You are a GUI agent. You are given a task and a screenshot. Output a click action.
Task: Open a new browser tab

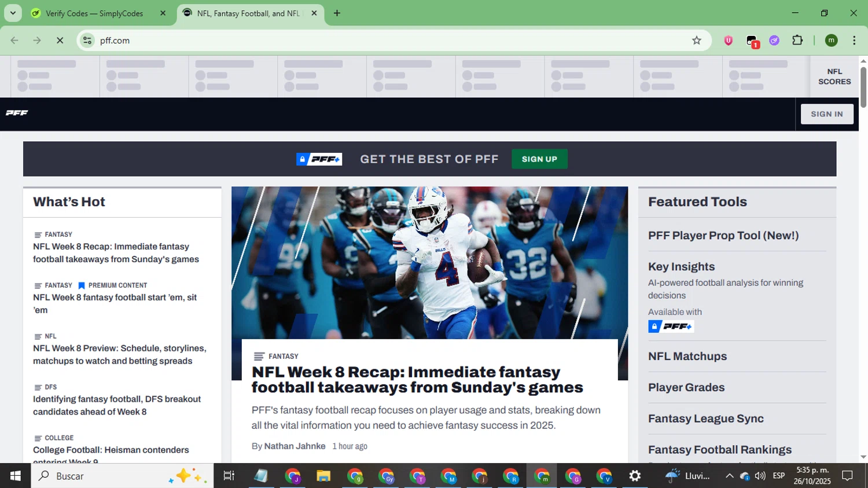click(337, 13)
